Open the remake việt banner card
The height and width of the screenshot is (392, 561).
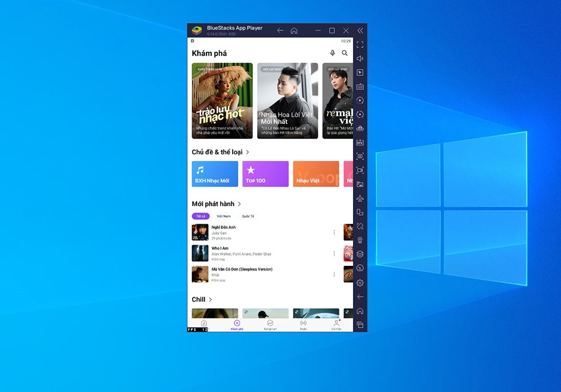[x=338, y=101]
